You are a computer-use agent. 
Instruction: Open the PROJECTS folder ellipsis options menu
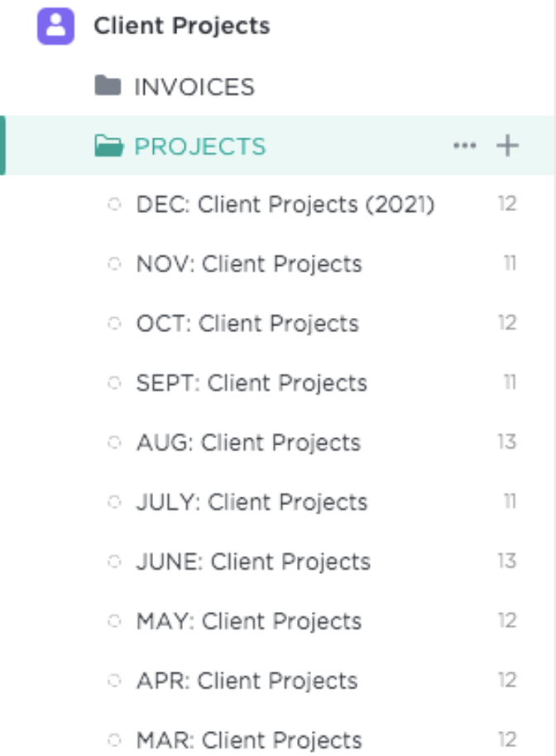[465, 147]
